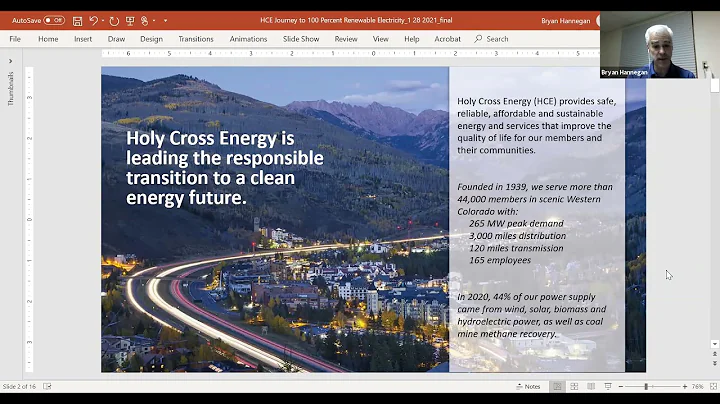Viewport: 720px width, 404px height.
Task: Open the Help tab
Action: coord(412,39)
